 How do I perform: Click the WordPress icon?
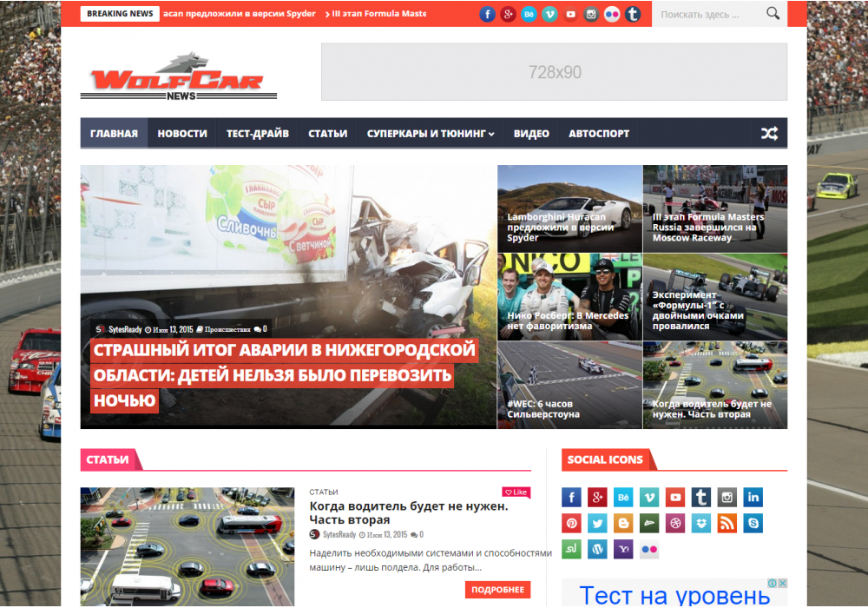597,549
